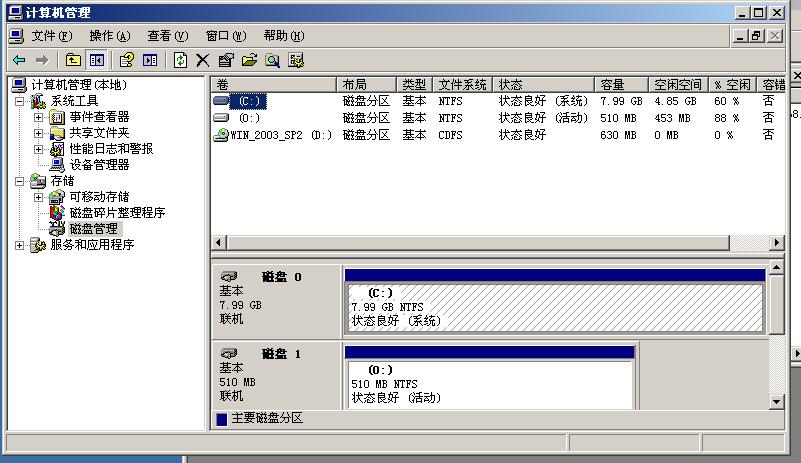
Task: Collapse the 系统工具 tree node
Action: pyautogui.click(x=19, y=101)
